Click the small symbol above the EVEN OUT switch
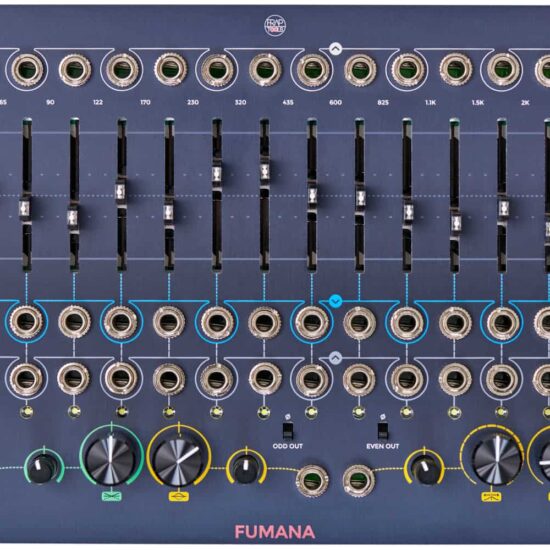 coord(383,417)
